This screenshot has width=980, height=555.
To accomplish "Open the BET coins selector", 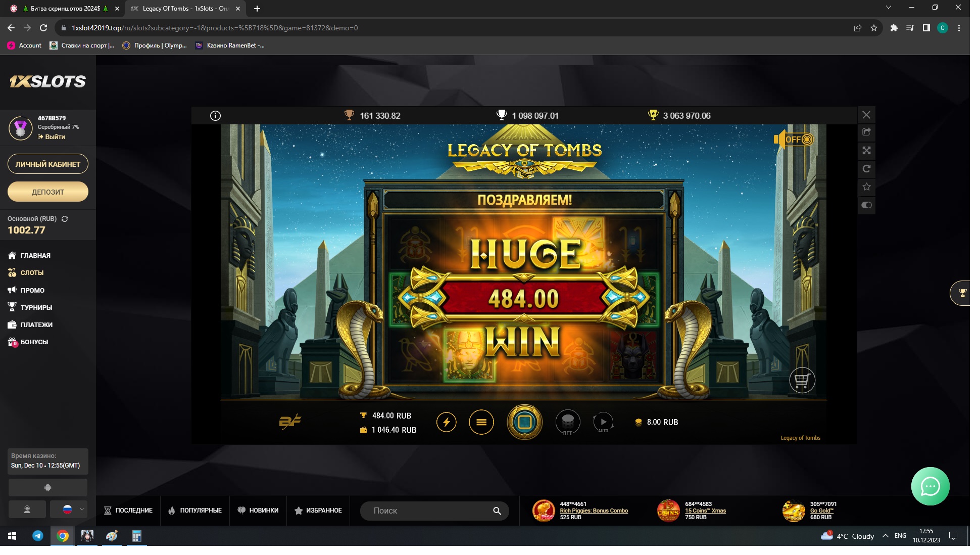I will pyautogui.click(x=567, y=422).
